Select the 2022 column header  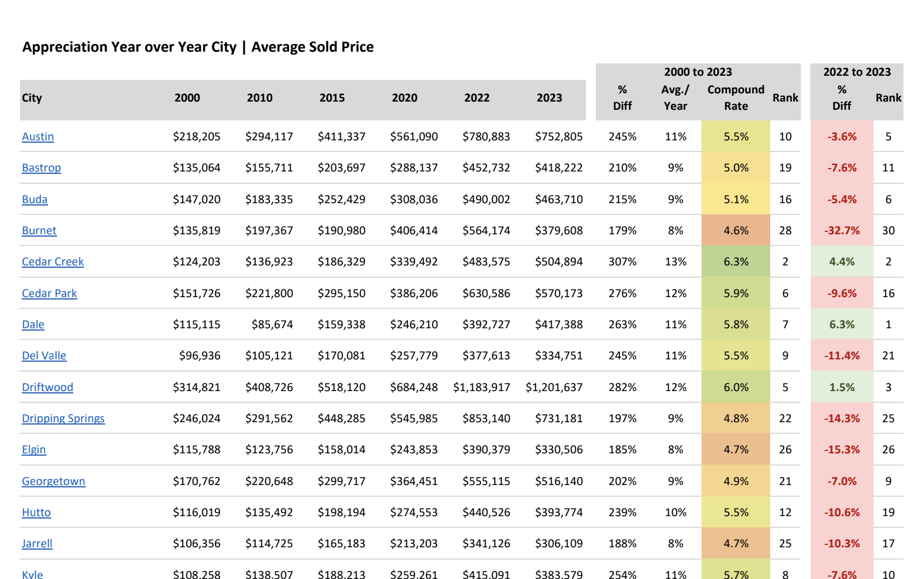coord(477,98)
